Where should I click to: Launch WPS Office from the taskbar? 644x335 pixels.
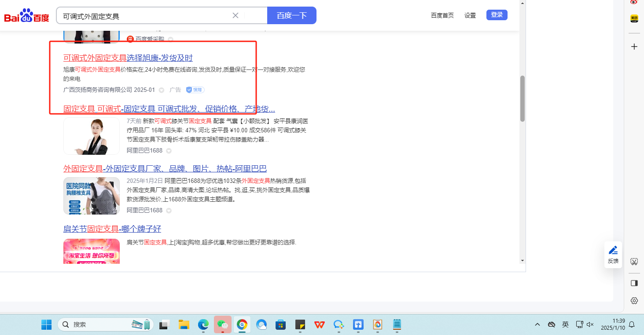pyautogui.click(x=319, y=325)
